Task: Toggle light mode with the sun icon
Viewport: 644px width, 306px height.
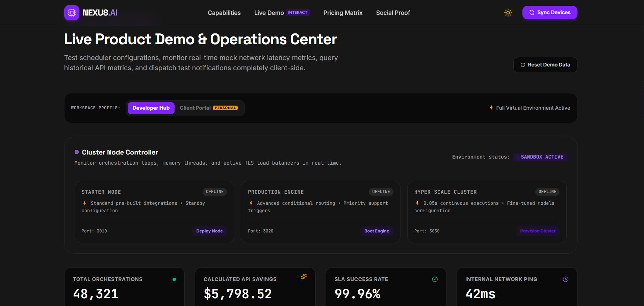Action: 508,13
